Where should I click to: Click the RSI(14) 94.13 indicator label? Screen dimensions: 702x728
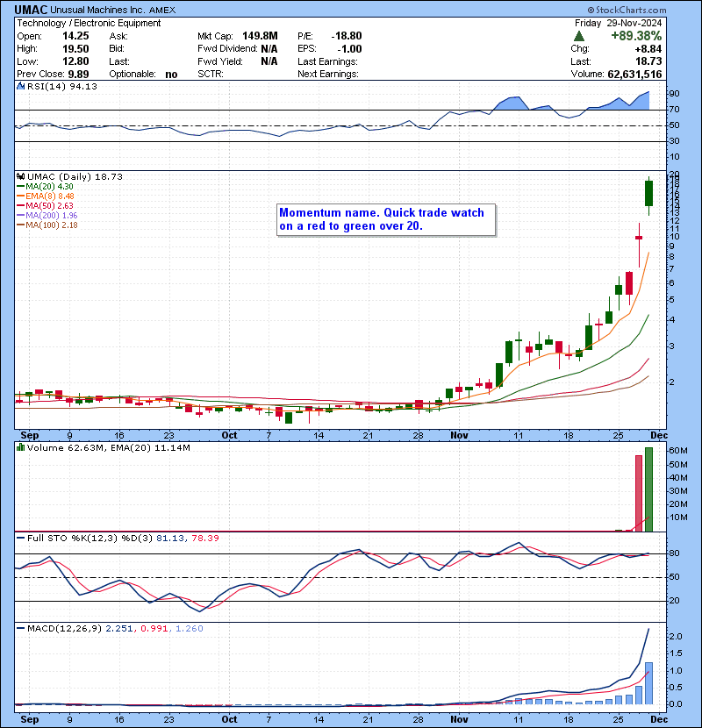tap(61, 86)
